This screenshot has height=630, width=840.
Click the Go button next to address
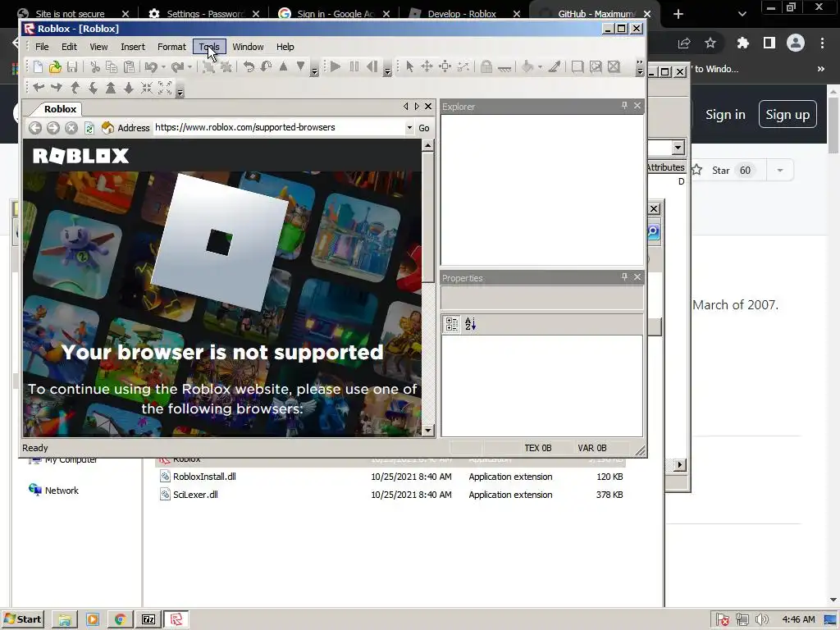424,127
